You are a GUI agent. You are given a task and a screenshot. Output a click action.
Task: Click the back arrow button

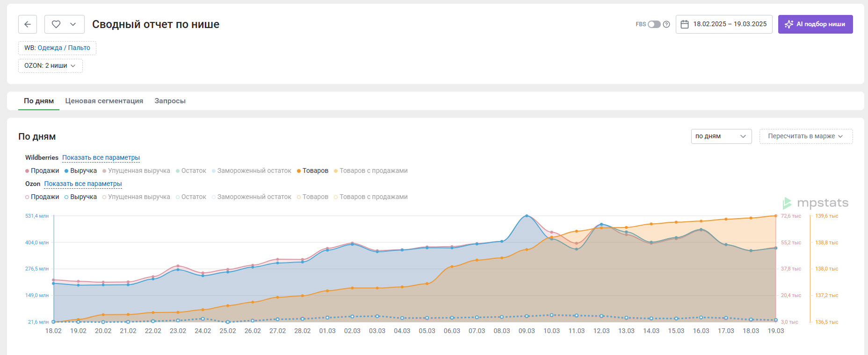[x=28, y=24]
